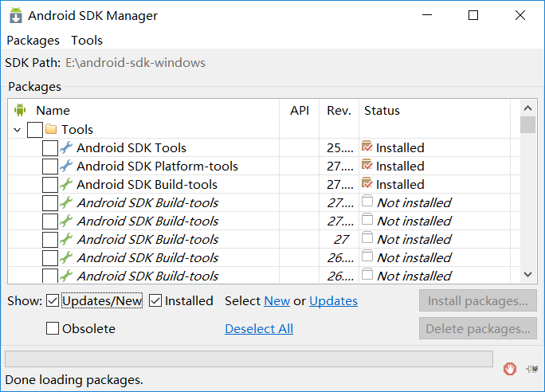The height and width of the screenshot is (392, 545).
Task: Click the Android robot sort icon in header
Action: coord(20,110)
